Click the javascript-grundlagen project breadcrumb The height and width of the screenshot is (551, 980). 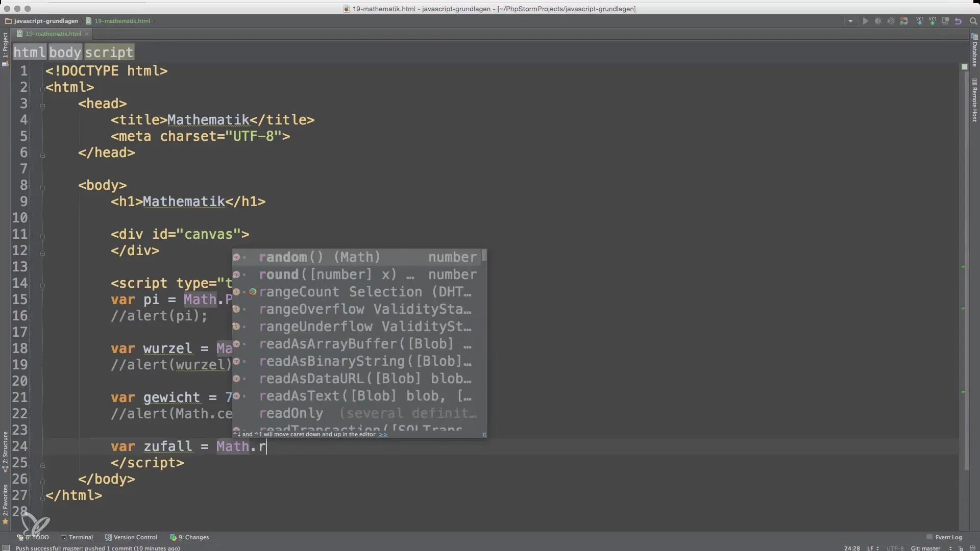tap(42, 21)
